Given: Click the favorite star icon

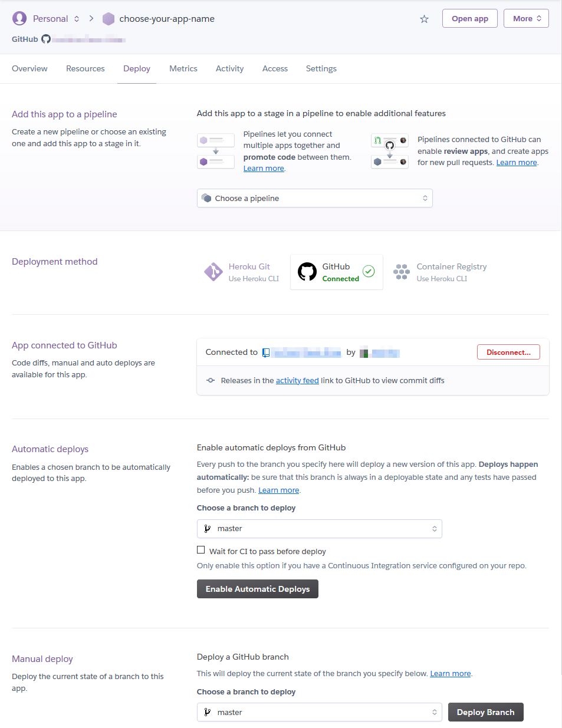Looking at the screenshot, I should pos(424,19).
